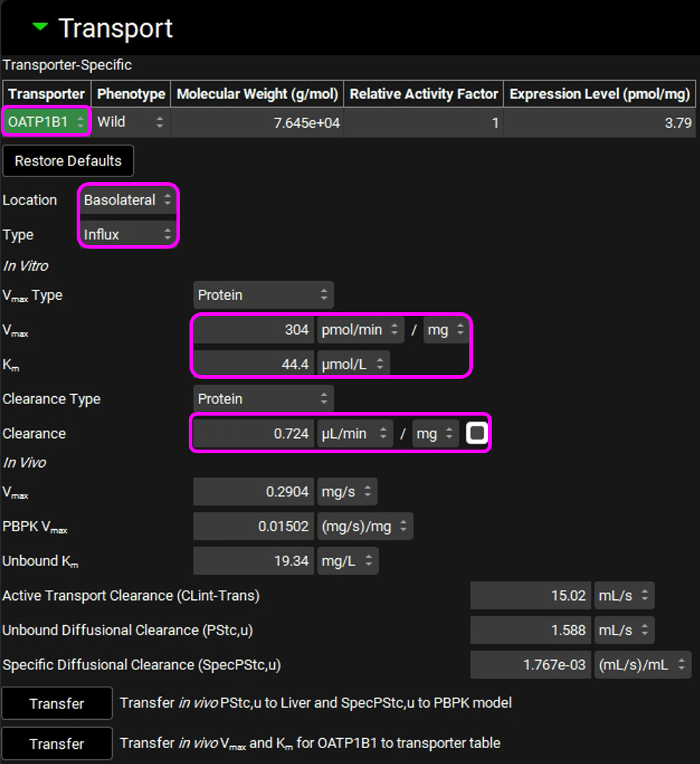
Task: Select the Vmax Type Protein dropdown
Action: (x=263, y=296)
